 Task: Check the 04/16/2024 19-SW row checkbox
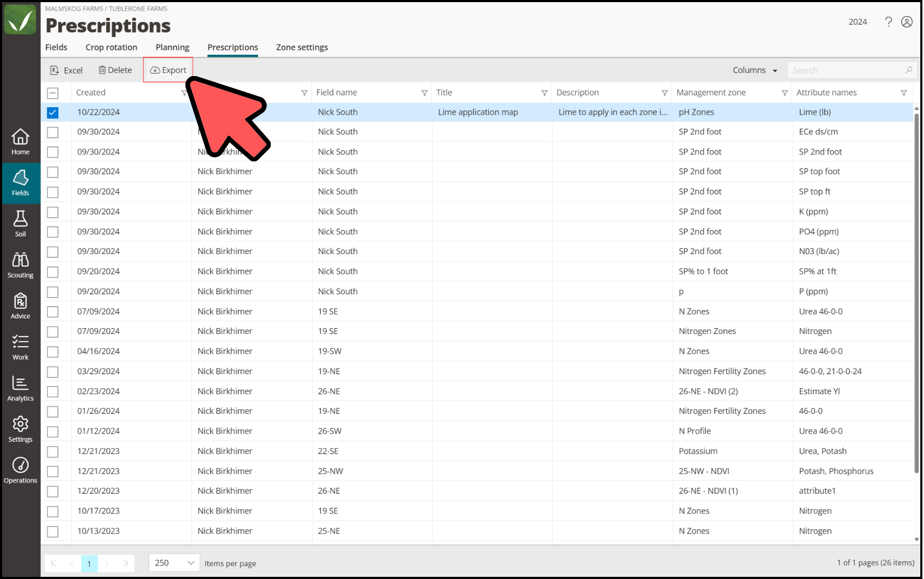click(x=53, y=352)
